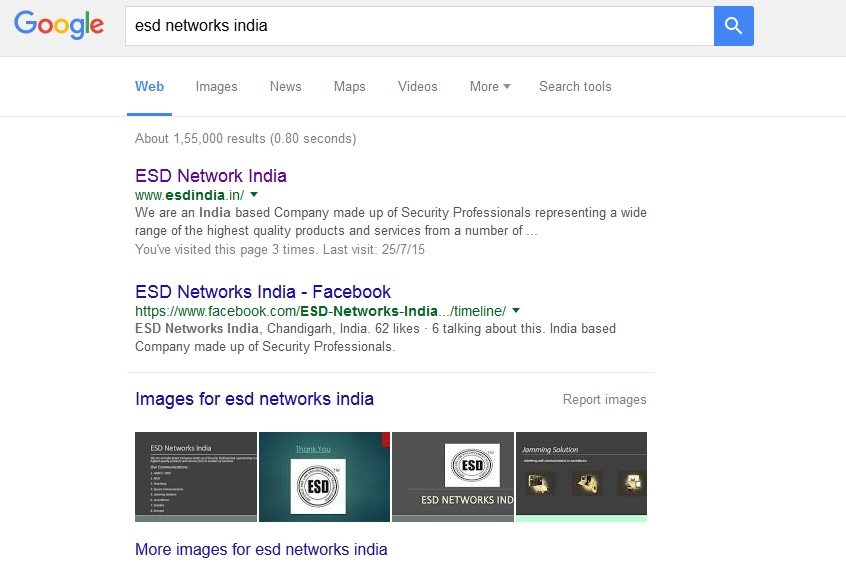Open the ESD Network India result
The height and width of the screenshot is (570, 846).
click(211, 176)
